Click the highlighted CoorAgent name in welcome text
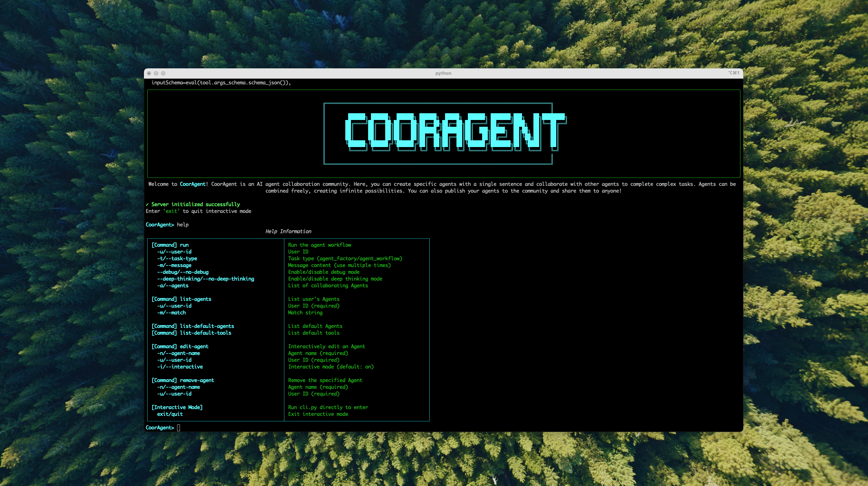Screen dimensions: 868x486 192,184
